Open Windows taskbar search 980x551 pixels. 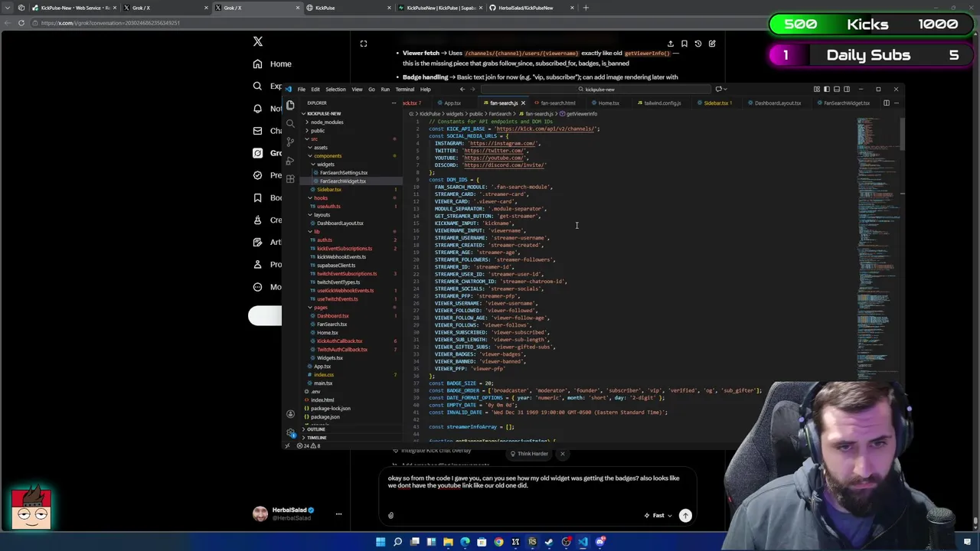(x=397, y=542)
